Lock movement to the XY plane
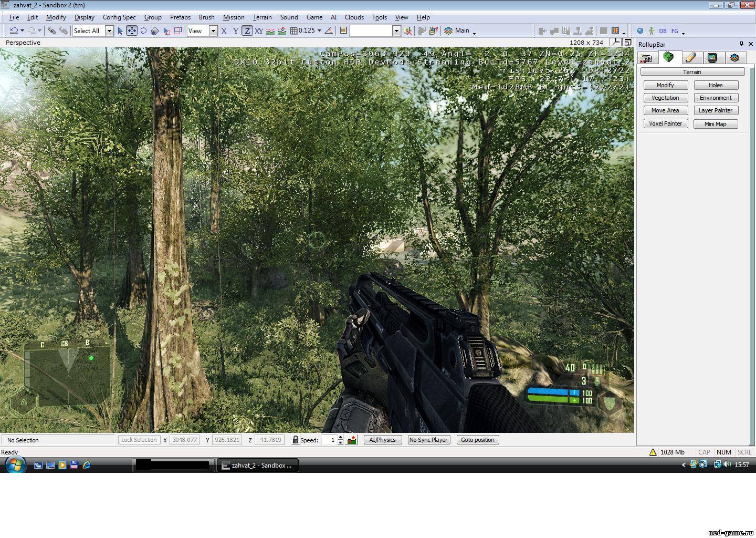756x538 pixels. click(x=259, y=31)
